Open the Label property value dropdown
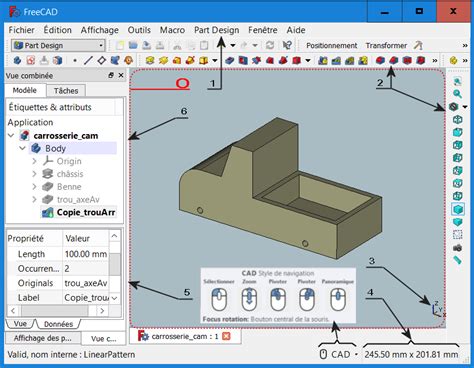Image resolution: width=474 pixels, height=368 pixels. tap(114, 298)
